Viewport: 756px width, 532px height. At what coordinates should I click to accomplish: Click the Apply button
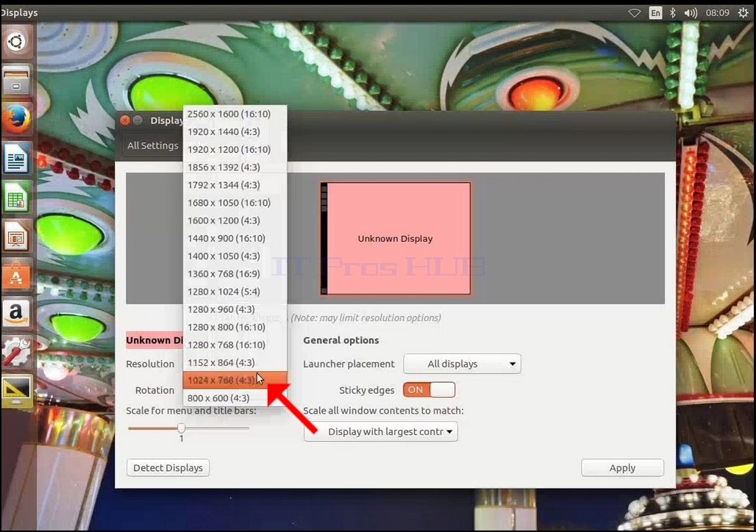tap(622, 468)
